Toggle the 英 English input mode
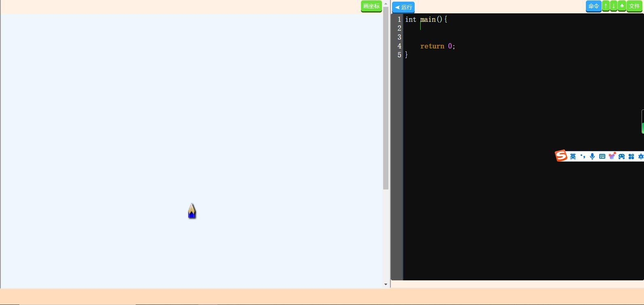The width and height of the screenshot is (644, 305). 573,156
